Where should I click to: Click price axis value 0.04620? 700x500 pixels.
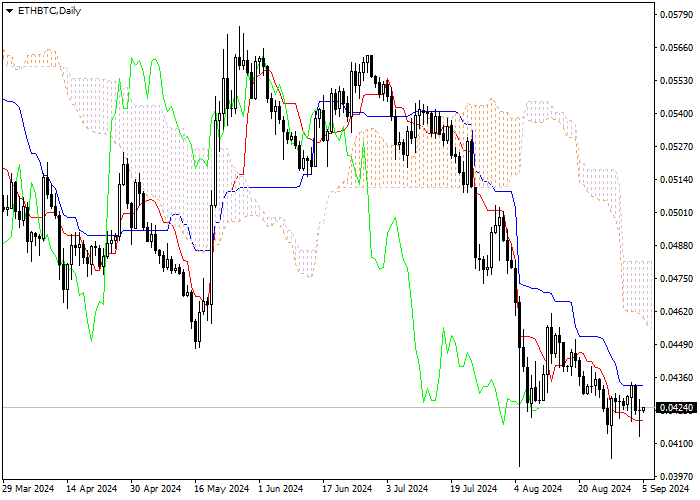point(676,312)
